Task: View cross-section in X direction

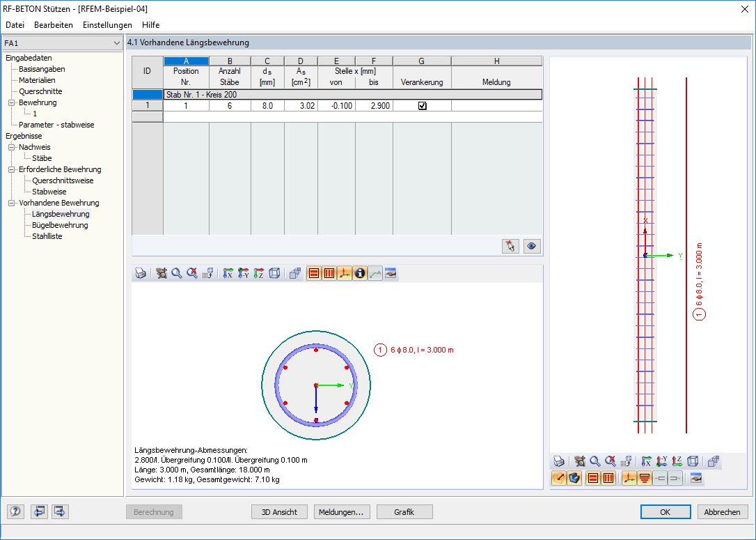Action: tap(228, 274)
